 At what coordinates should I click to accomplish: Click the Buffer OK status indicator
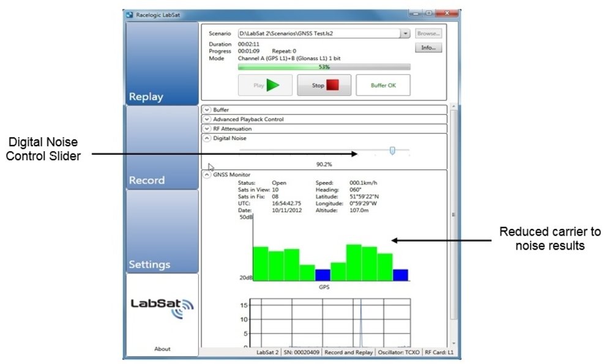tap(383, 86)
